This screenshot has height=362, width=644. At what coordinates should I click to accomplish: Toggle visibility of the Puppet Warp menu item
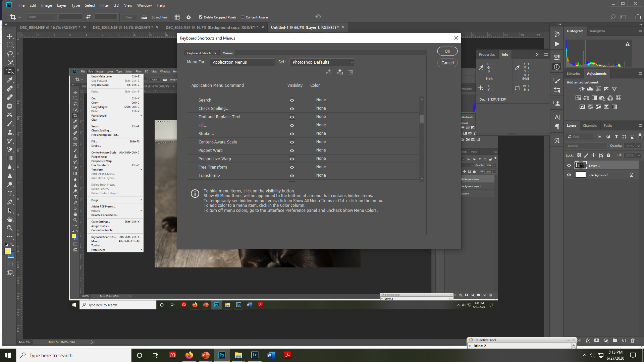click(x=291, y=150)
